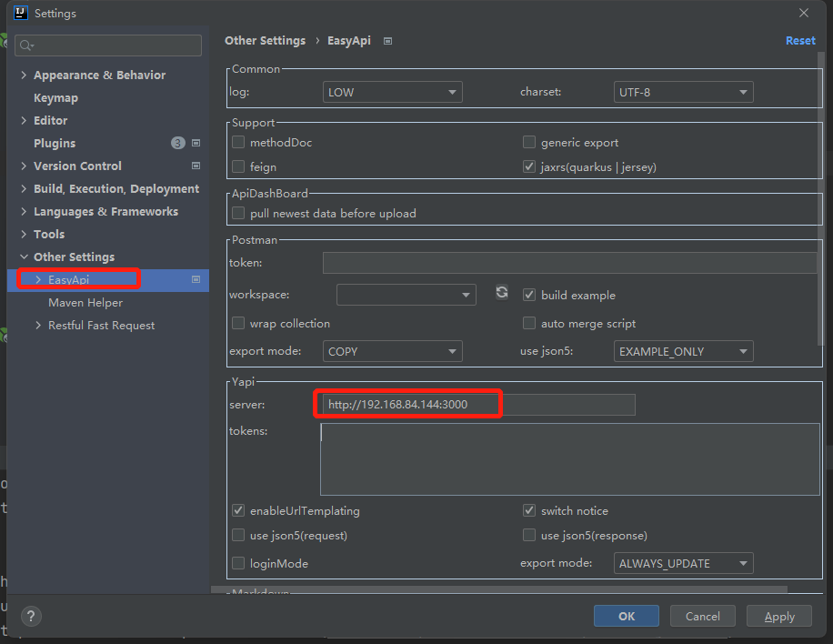Open the log level dropdown showing LOW

[393, 92]
